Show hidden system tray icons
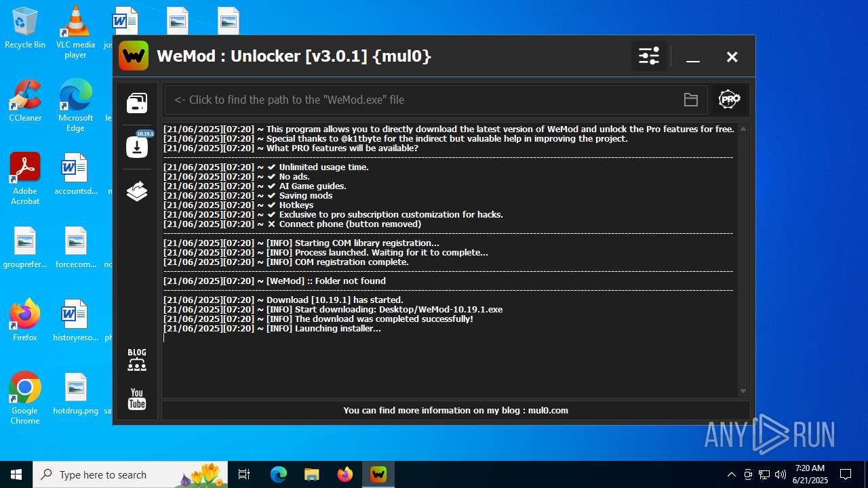This screenshot has width=868, height=488. tap(731, 474)
